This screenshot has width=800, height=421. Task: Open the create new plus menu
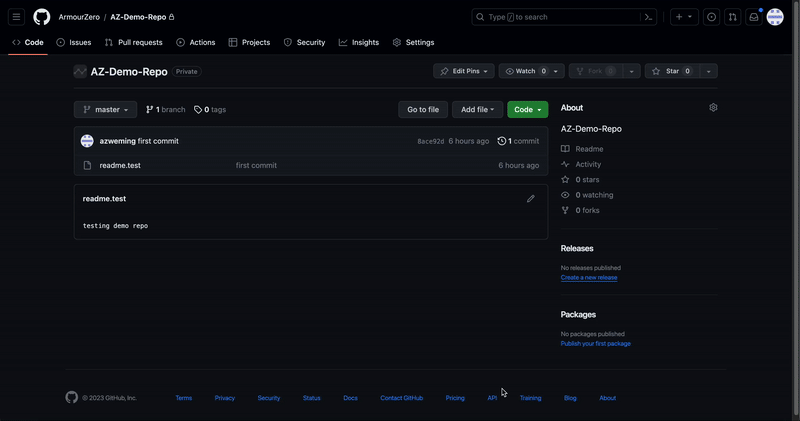684,17
